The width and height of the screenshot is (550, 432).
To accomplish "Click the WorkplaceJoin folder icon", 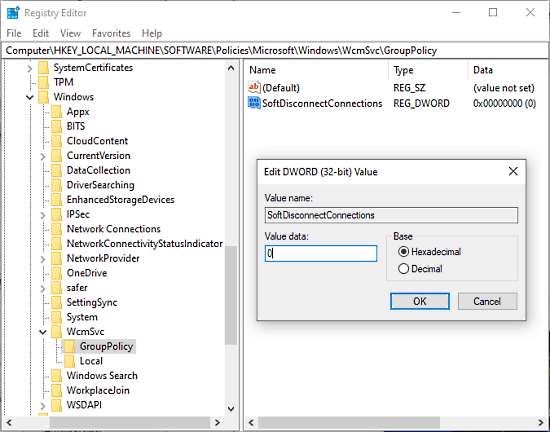I will (x=56, y=391).
